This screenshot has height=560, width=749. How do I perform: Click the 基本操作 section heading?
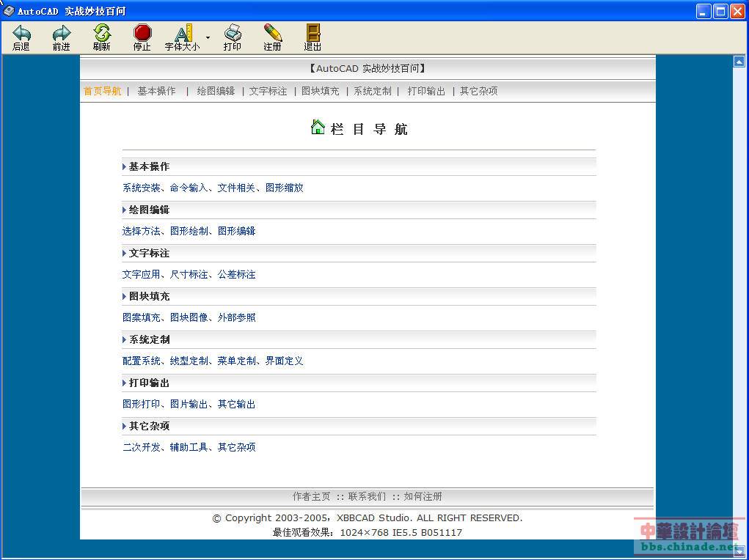pos(149,166)
